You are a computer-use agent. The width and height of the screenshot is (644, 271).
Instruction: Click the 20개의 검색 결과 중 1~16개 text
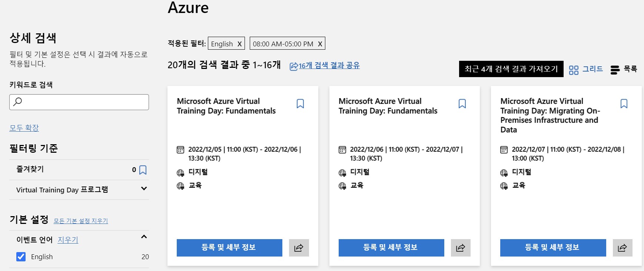click(224, 65)
